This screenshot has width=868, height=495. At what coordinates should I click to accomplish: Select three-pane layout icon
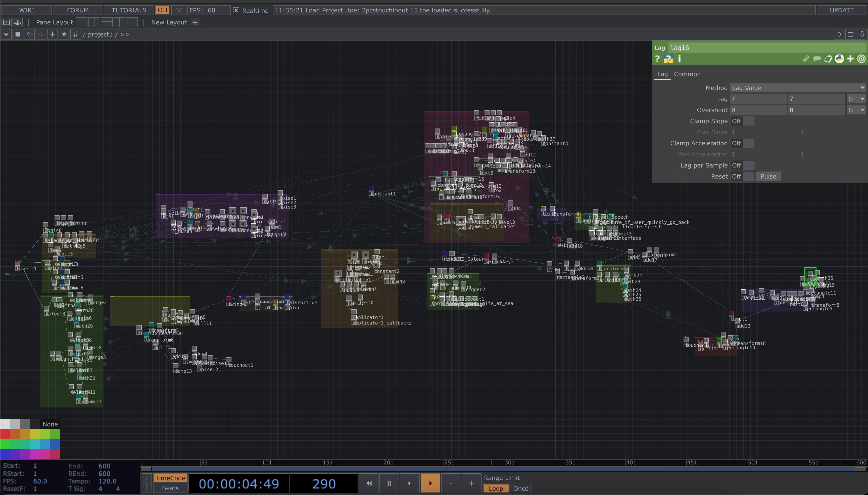(x=119, y=22)
